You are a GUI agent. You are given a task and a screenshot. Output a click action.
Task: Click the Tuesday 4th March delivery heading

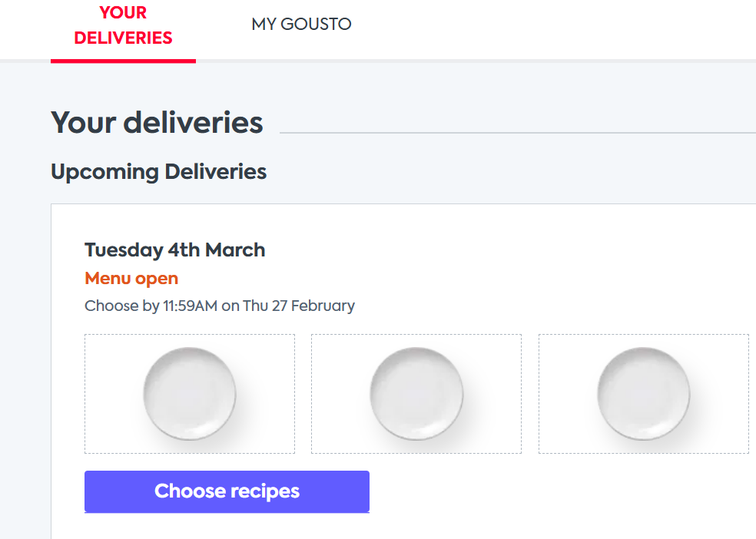[174, 250]
